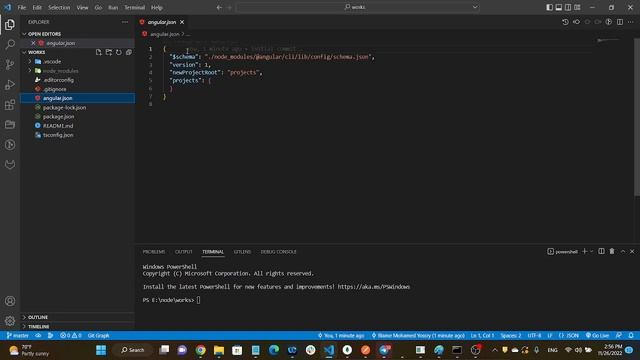Click New File icon in WORKS header
The height and width of the screenshot is (360, 640).
click(x=99, y=52)
